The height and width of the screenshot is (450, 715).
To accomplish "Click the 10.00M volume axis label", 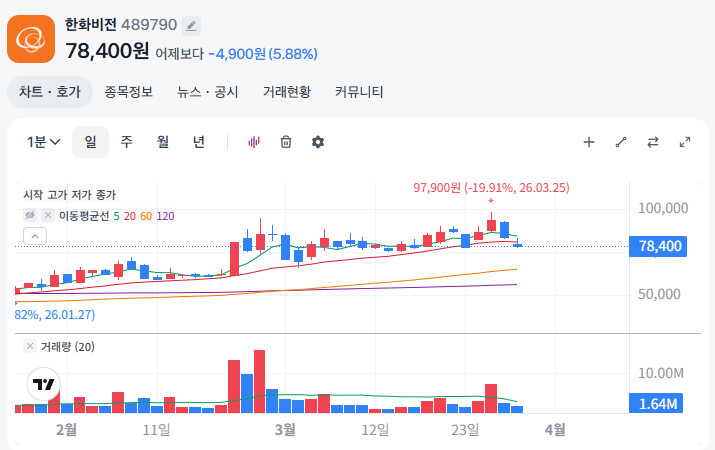I will 661,373.
